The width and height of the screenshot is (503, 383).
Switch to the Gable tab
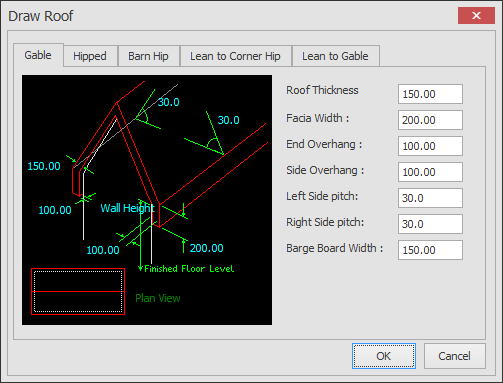point(38,55)
